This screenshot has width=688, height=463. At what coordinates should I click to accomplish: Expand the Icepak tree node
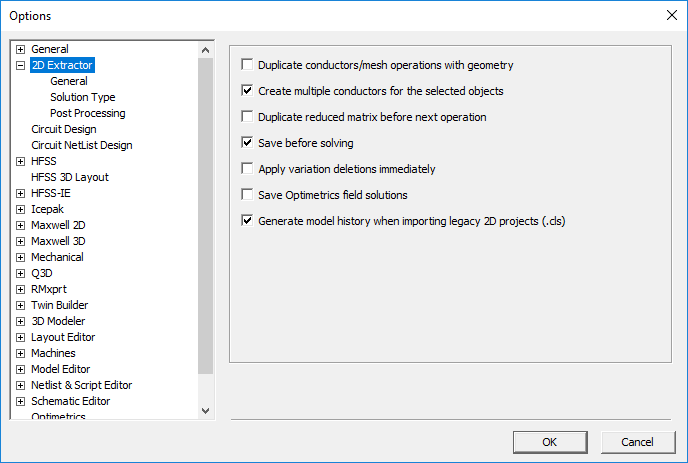(20, 209)
